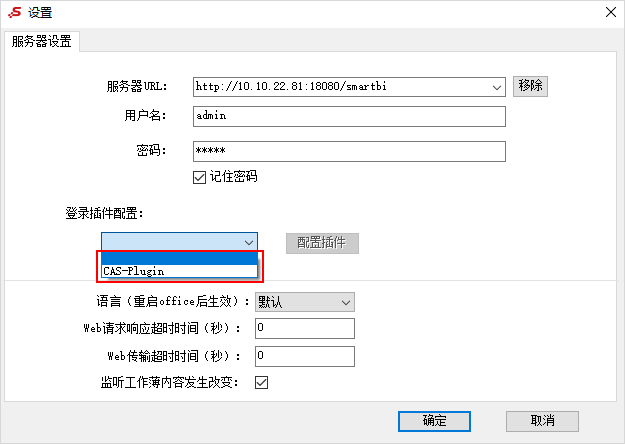
Task: Collapse the 登录插件配置 combo box arrow
Action: [249, 242]
